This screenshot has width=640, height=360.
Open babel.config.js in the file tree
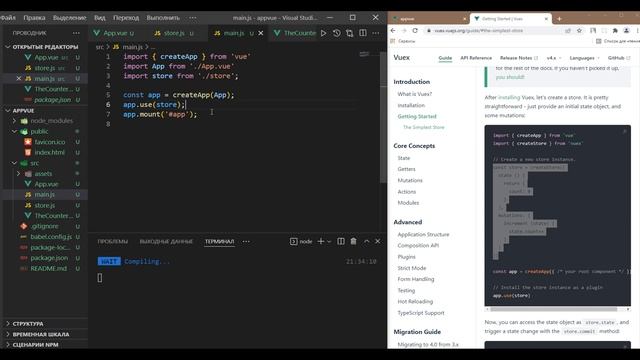[51, 237]
